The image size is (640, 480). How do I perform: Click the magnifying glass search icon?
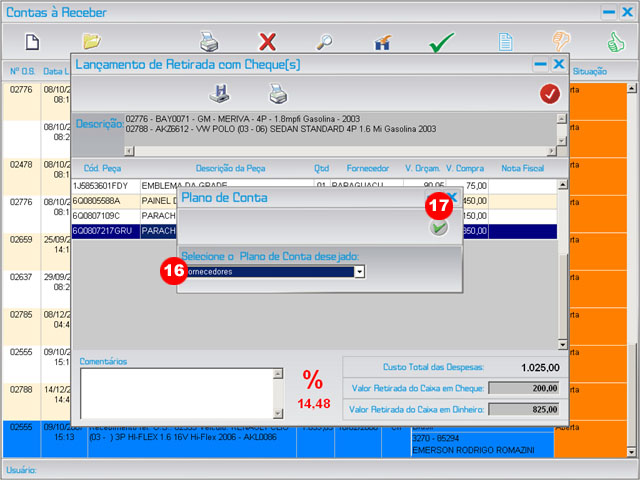pyautogui.click(x=325, y=42)
